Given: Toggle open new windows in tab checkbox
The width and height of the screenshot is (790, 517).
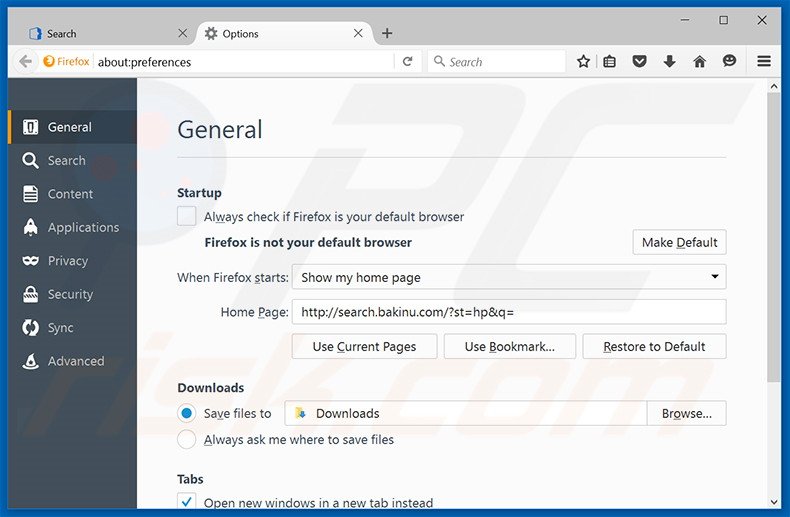Looking at the screenshot, I should (187, 502).
